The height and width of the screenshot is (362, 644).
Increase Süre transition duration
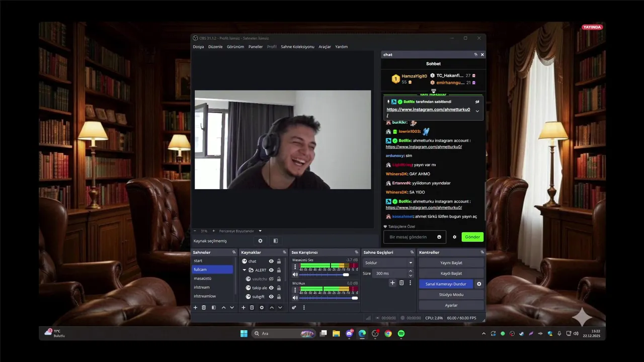coord(410,271)
